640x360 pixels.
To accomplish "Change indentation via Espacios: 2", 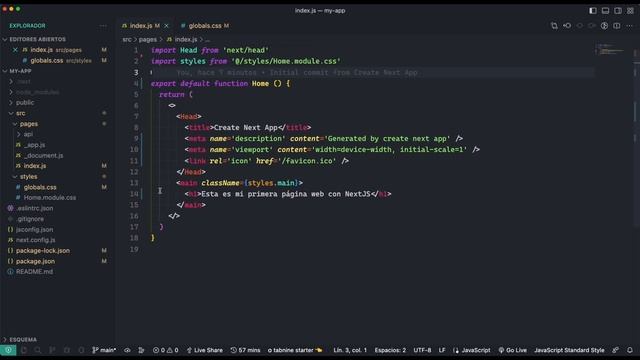I will [x=390, y=350].
